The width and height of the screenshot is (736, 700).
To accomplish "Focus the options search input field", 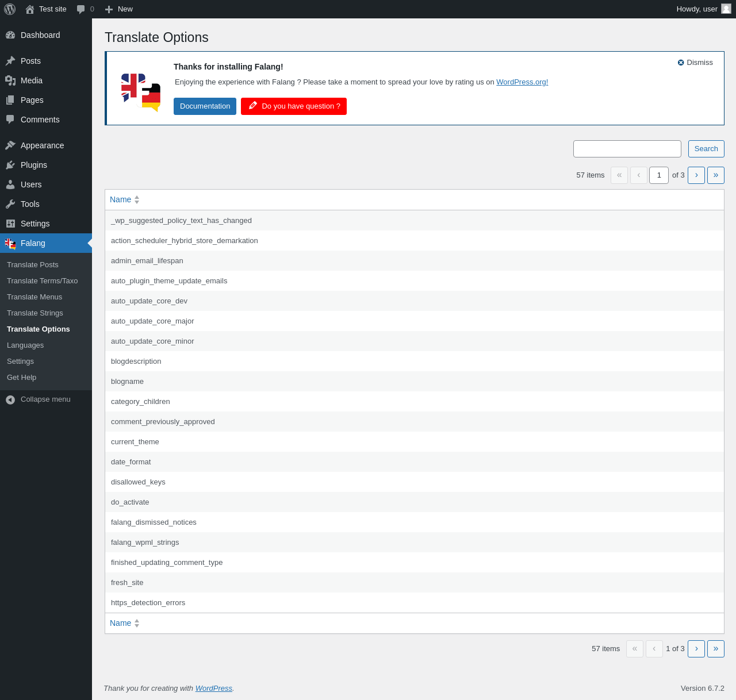I will click(x=627, y=149).
